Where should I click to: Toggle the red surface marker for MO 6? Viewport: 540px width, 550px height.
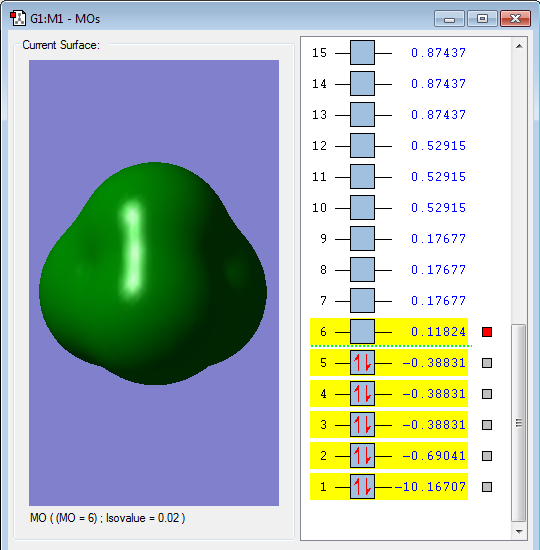click(487, 332)
